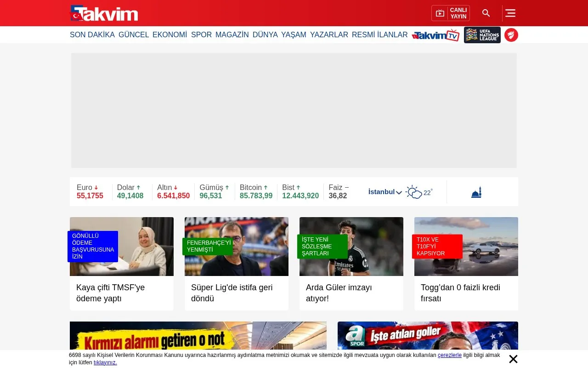Viewport: 588px width, 368px height.
Task: Click the Kaya çifti news thumbnail image
Action: click(122, 247)
